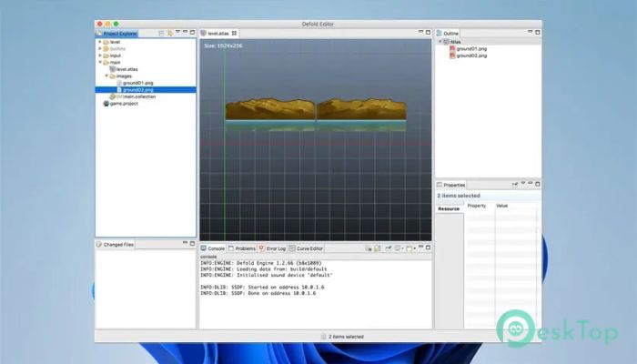Viewport: 637px width, 364px height.
Task: Select Resource section in Properties
Action: [x=450, y=208]
